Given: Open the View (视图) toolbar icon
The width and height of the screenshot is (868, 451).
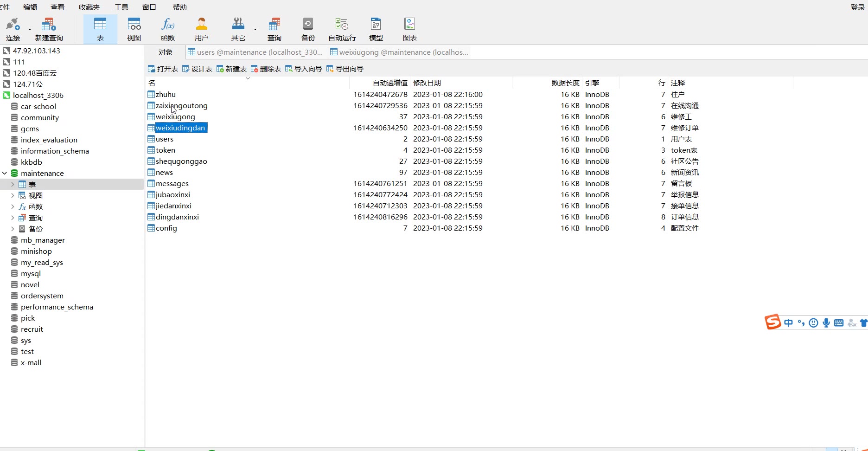Looking at the screenshot, I should pyautogui.click(x=134, y=29).
